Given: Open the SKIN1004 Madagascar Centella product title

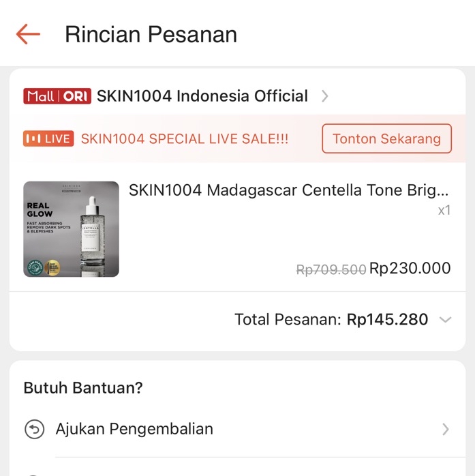Looking at the screenshot, I should 289,190.
